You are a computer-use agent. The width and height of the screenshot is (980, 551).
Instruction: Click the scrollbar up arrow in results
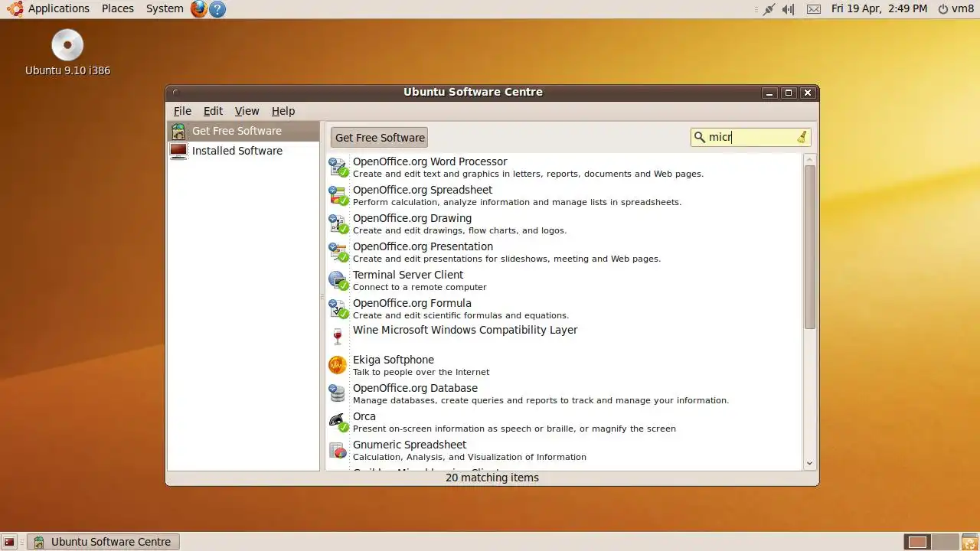[x=810, y=159]
